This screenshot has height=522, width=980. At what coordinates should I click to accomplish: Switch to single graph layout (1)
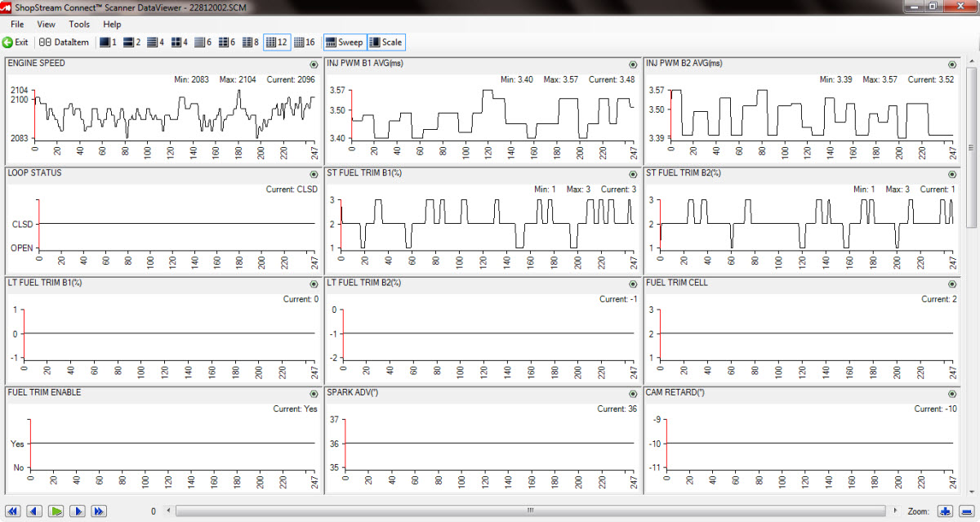point(108,42)
